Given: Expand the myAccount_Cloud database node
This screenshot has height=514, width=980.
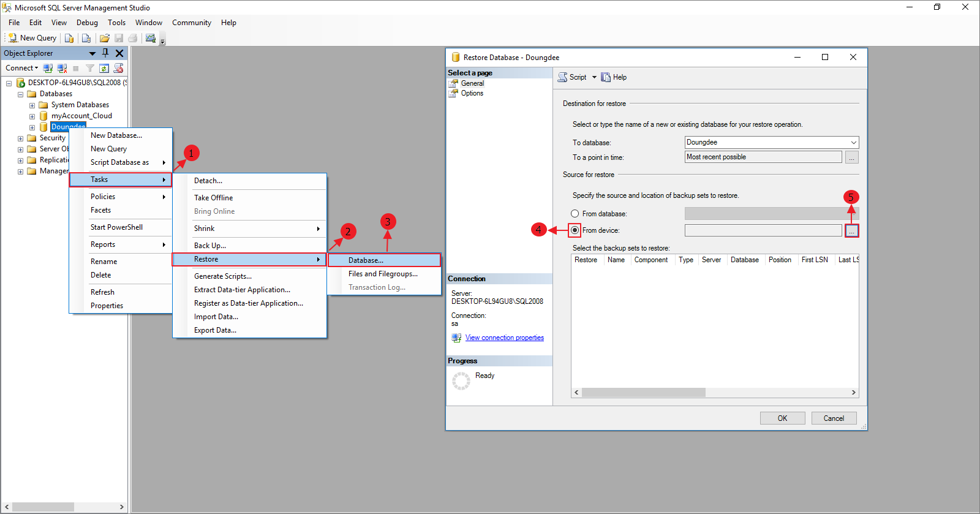Looking at the screenshot, I should point(32,116).
